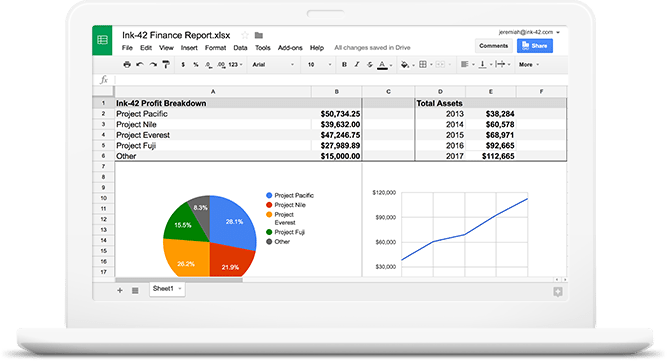Add a new sheet with plus icon
Image resolution: width=667 pixels, height=361 pixels.
(x=120, y=290)
